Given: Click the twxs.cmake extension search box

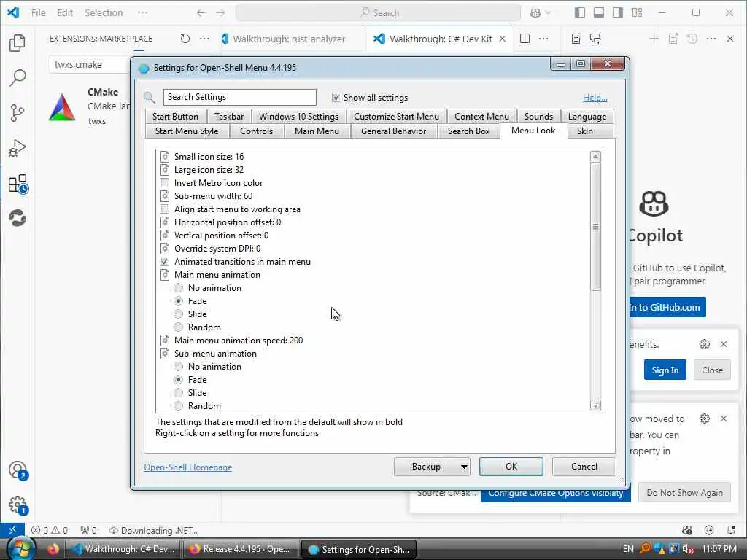Looking at the screenshot, I should pyautogui.click(x=90, y=65).
